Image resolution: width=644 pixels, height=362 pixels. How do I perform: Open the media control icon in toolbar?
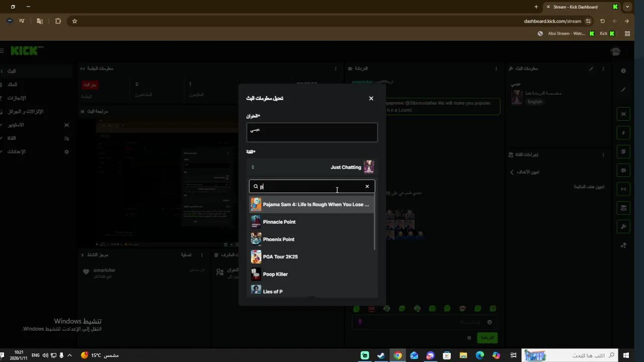[x=22, y=21]
